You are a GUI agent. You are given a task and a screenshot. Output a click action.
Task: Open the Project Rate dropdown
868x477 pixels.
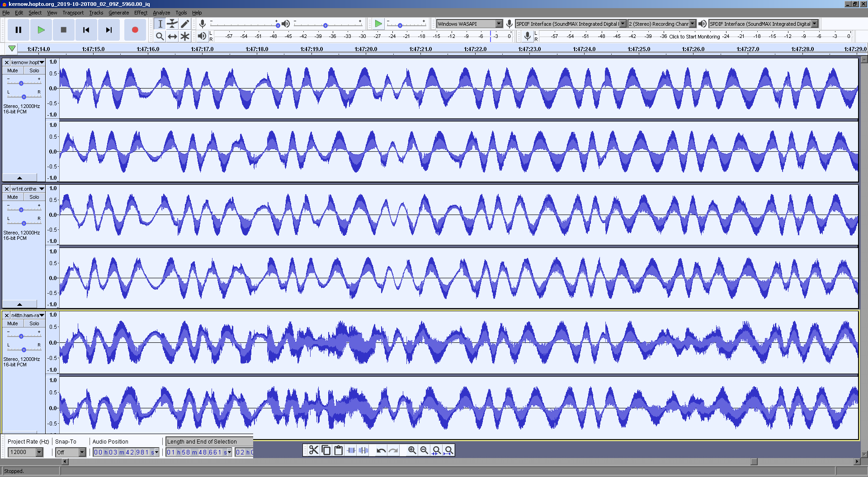[x=39, y=452]
